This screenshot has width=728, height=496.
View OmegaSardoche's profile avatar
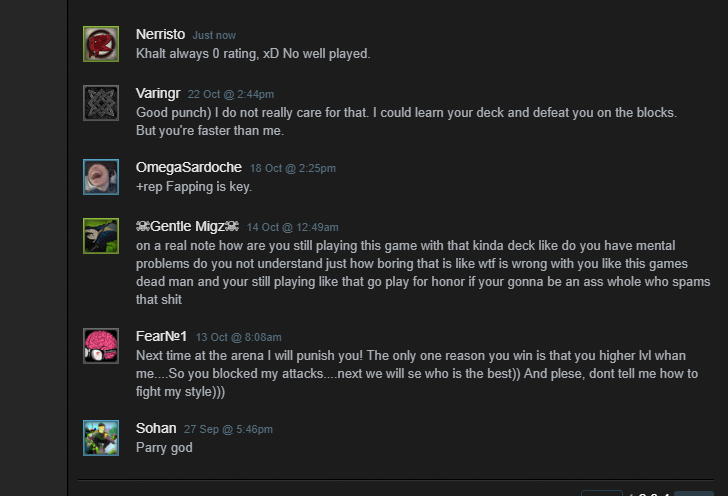coord(101,177)
